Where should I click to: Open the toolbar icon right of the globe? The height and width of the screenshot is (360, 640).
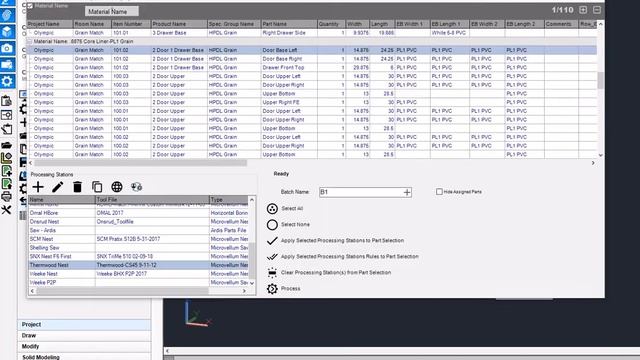tap(136, 187)
